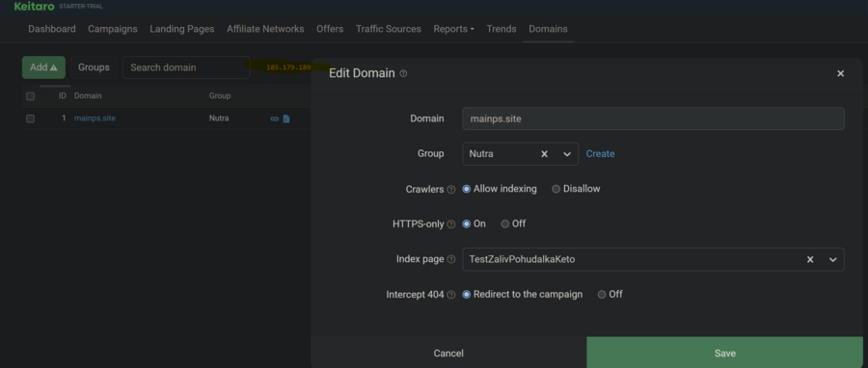Click the Domain name input field
Viewport: 868px width, 368px height.
[653, 118]
